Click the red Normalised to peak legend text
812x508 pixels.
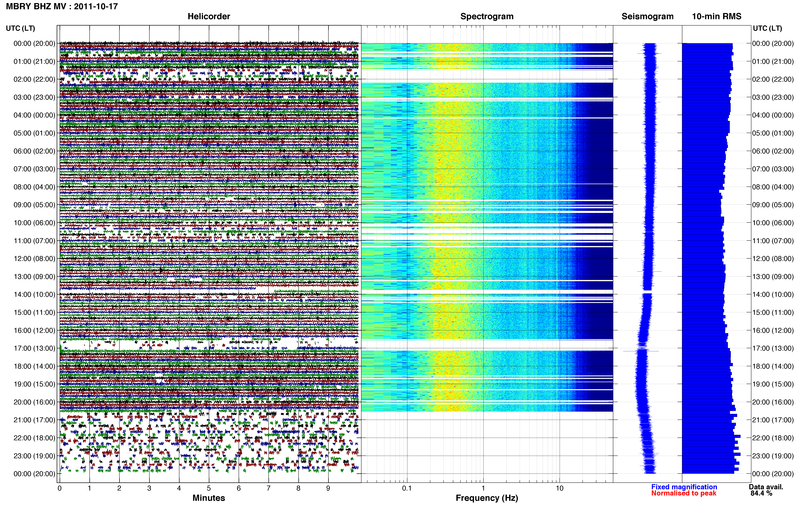click(x=684, y=493)
